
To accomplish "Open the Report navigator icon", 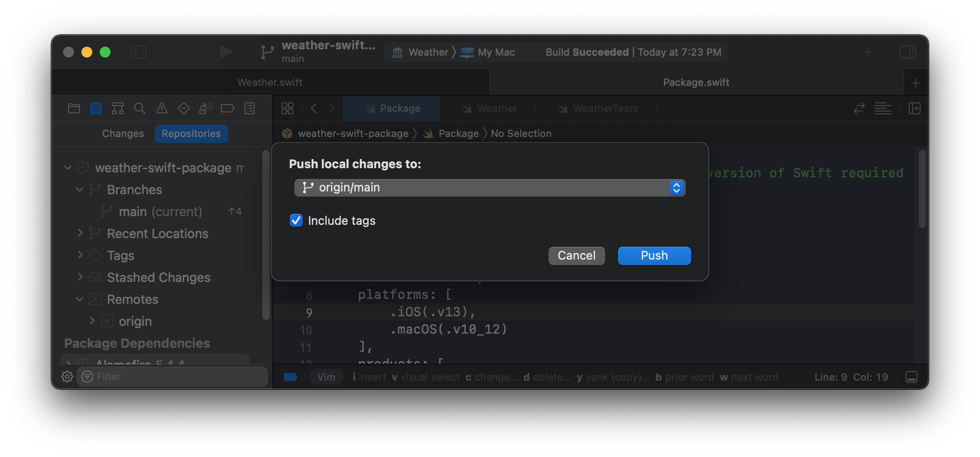I will tap(250, 108).
